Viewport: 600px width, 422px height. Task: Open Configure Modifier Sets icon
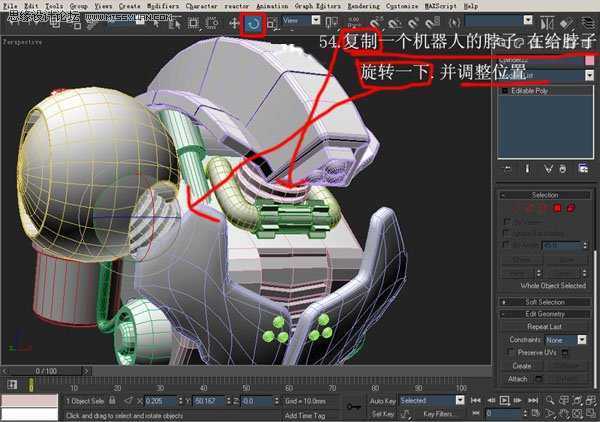tap(583, 169)
